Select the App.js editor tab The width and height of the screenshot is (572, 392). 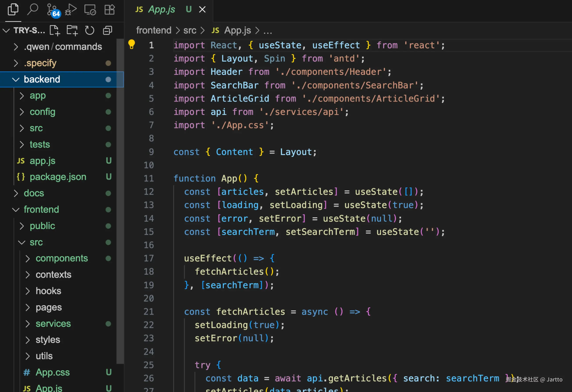[161, 9]
